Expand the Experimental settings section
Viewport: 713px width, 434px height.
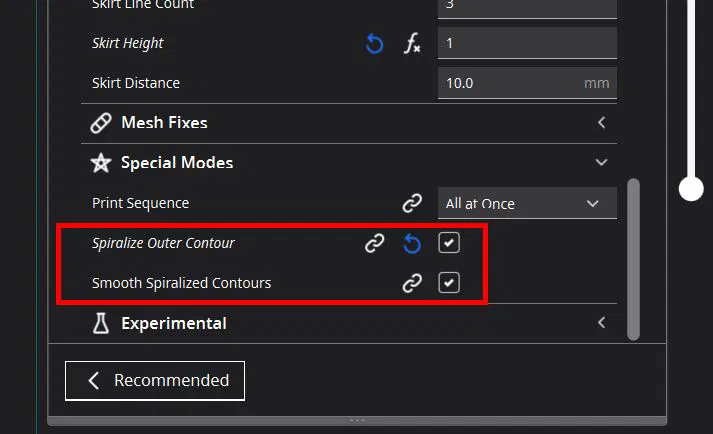(x=601, y=323)
